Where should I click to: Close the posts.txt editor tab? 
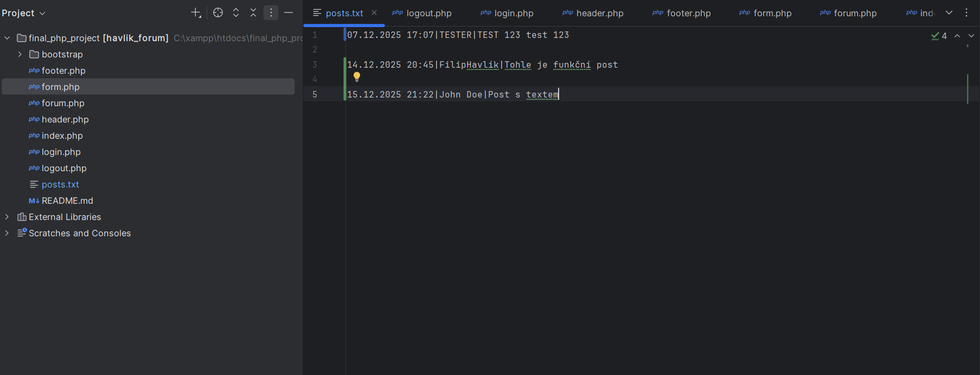point(374,12)
